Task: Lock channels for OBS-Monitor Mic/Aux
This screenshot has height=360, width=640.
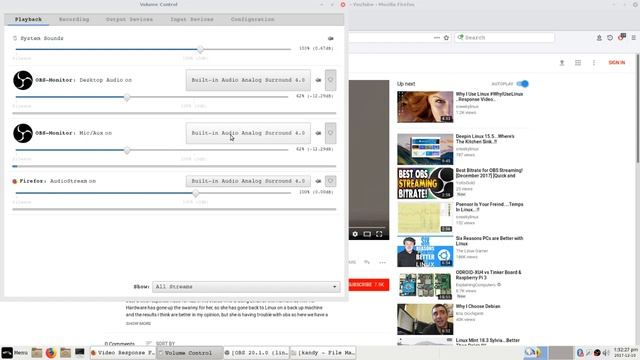Action: pos(331,133)
